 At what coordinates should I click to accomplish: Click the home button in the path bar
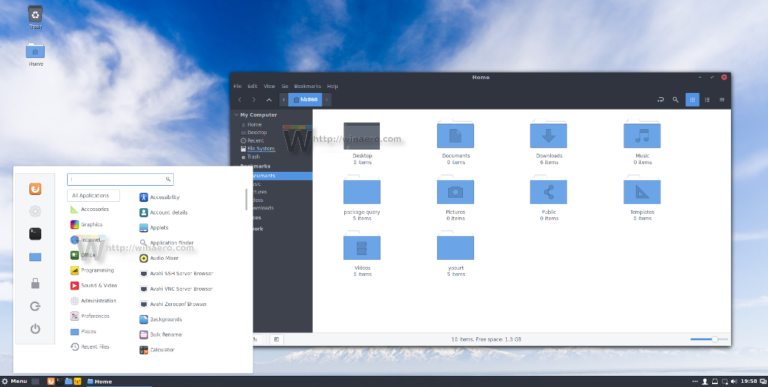tap(305, 99)
